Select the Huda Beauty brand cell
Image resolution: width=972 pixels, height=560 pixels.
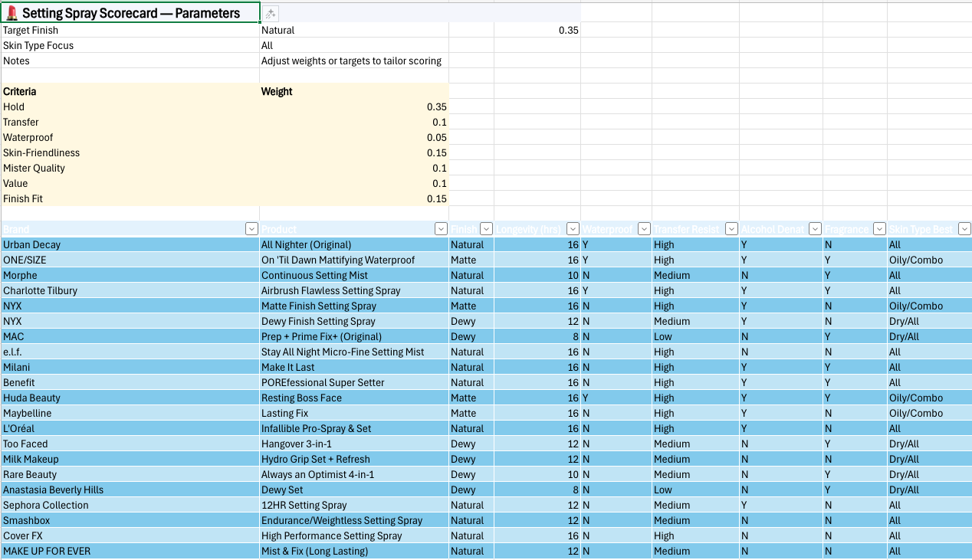click(130, 398)
